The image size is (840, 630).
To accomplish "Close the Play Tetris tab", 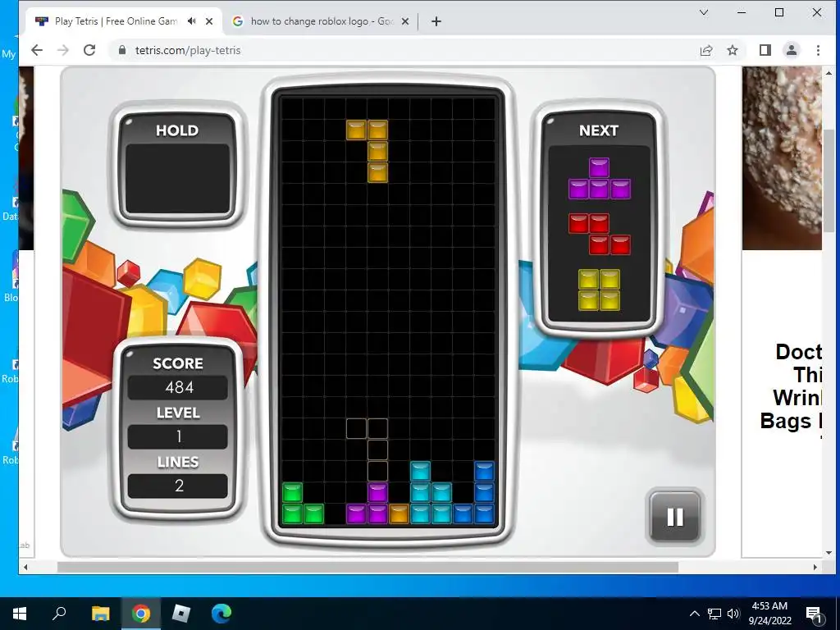I will point(209,21).
